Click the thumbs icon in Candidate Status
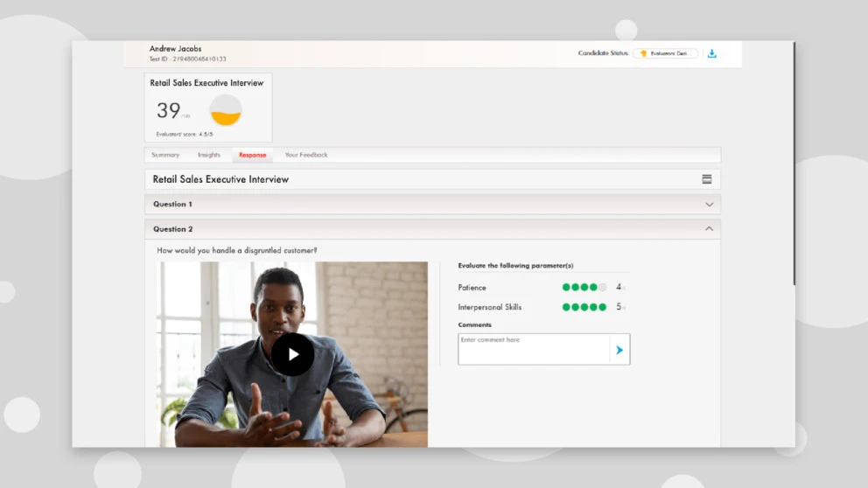Viewport: 868px width, 488px height. 643,53
